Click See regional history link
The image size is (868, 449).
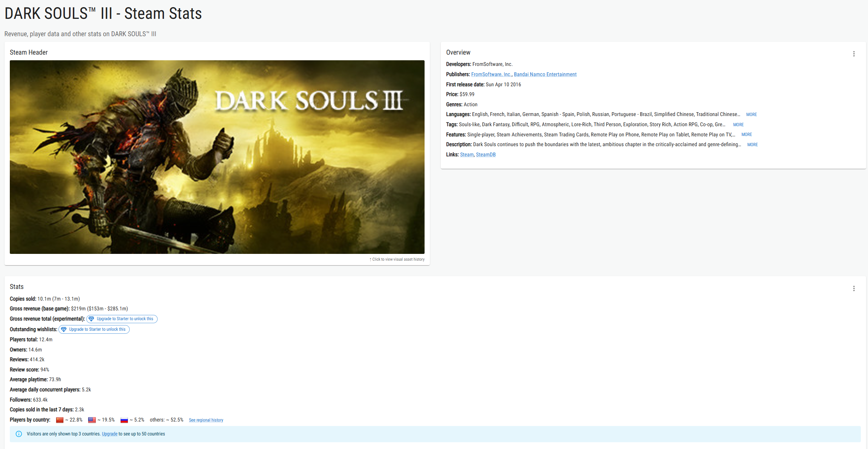[206, 420]
